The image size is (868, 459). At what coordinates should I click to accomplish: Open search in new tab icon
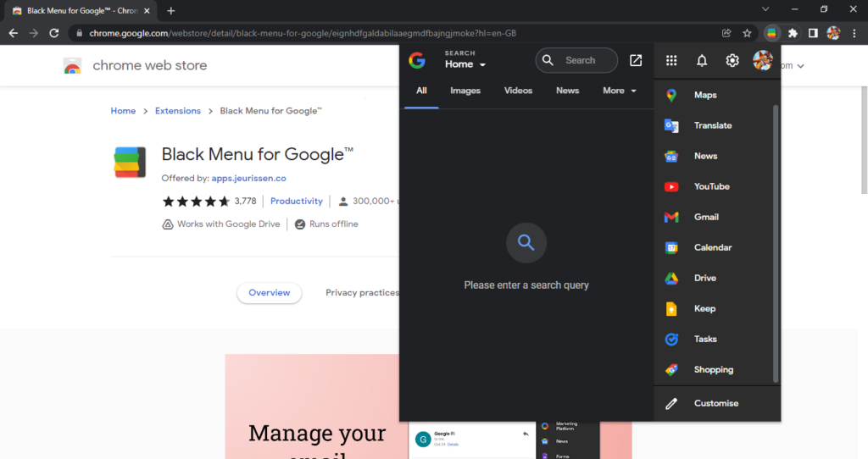[636, 60]
